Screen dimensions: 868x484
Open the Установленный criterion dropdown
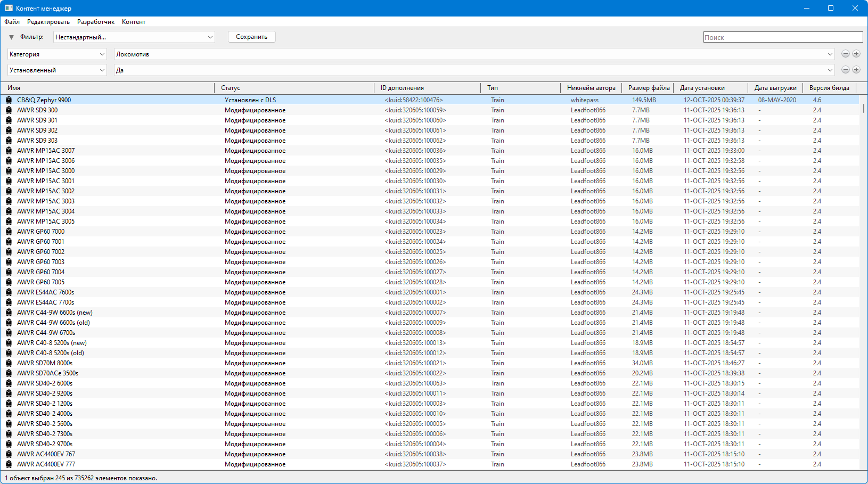pyautogui.click(x=57, y=70)
